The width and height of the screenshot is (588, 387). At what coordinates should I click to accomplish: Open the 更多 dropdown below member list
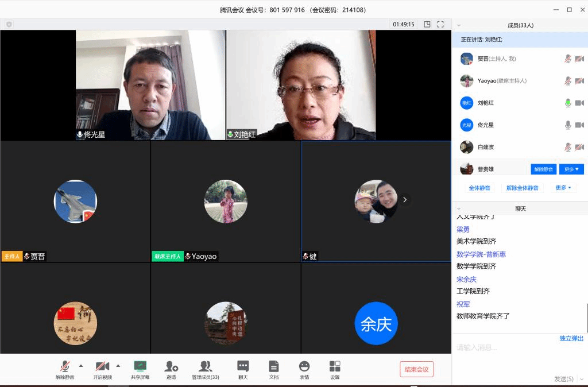[x=563, y=188]
